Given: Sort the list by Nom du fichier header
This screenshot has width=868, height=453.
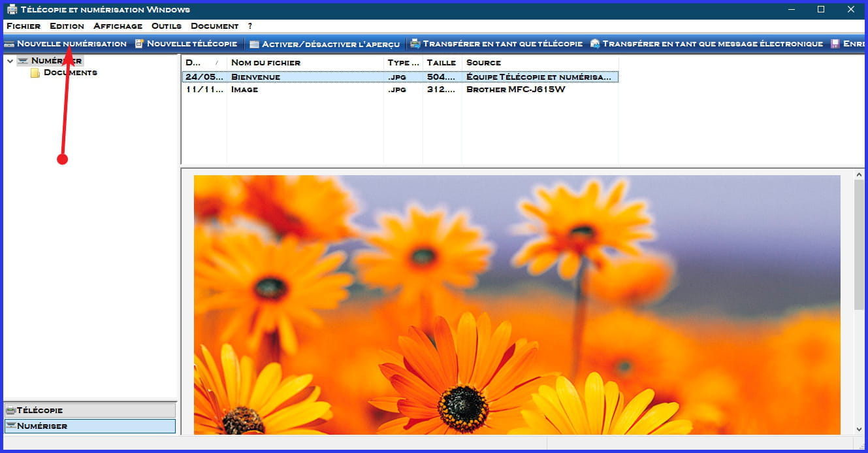Looking at the screenshot, I should (x=305, y=63).
